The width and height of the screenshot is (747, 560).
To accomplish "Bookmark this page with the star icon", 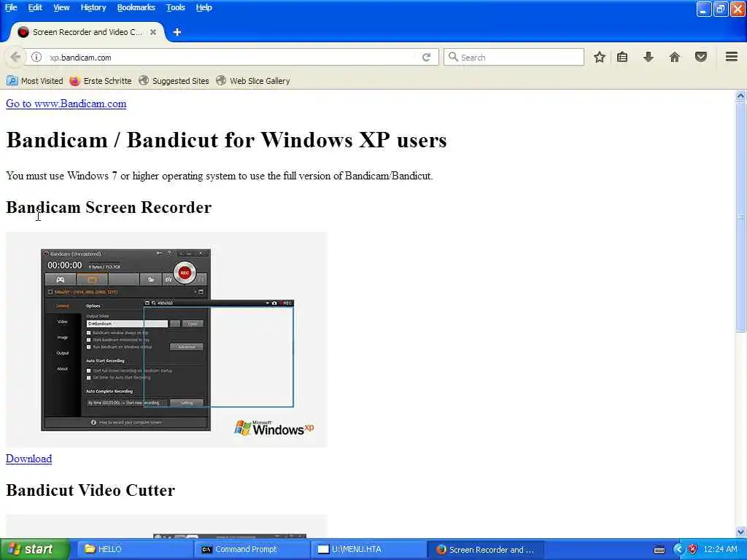I will 600,57.
